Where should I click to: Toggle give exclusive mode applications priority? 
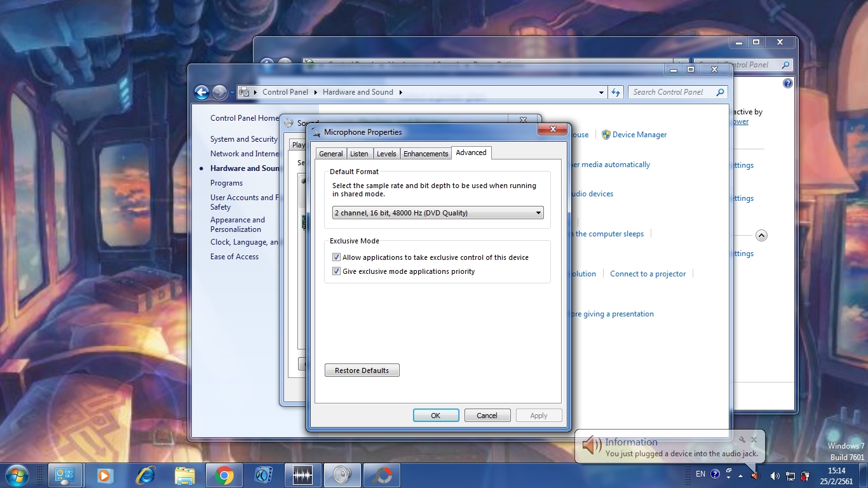point(336,271)
